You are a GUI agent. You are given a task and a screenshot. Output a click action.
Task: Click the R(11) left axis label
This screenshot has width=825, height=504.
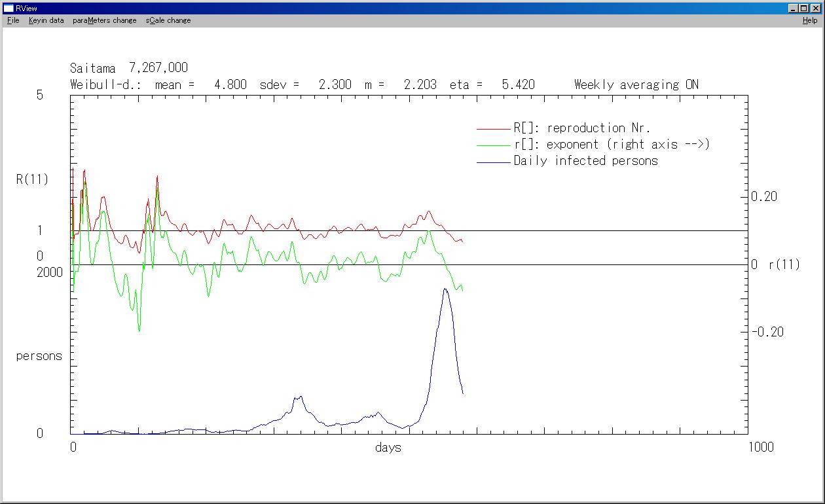click(32, 179)
